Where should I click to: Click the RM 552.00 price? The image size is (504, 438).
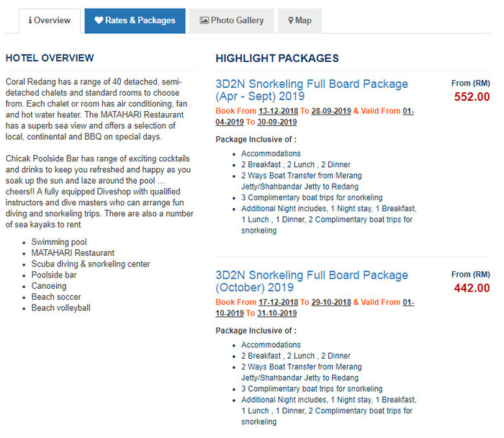(472, 97)
